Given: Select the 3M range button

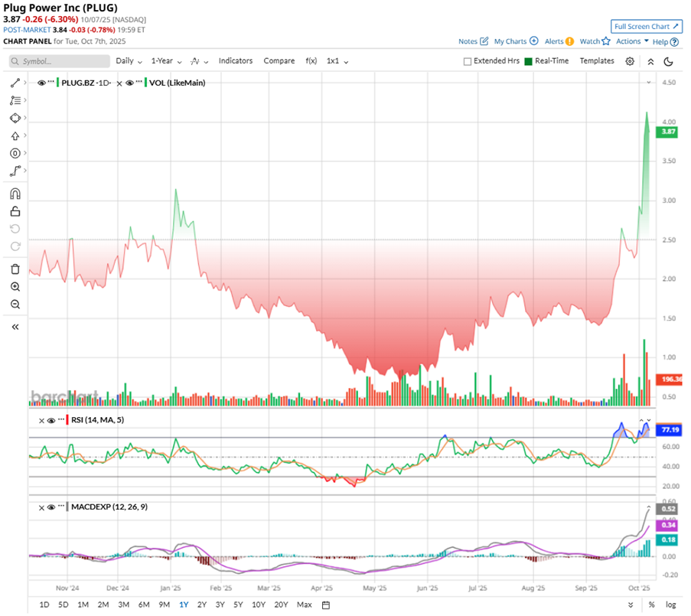Looking at the screenshot, I should coord(123,605).
